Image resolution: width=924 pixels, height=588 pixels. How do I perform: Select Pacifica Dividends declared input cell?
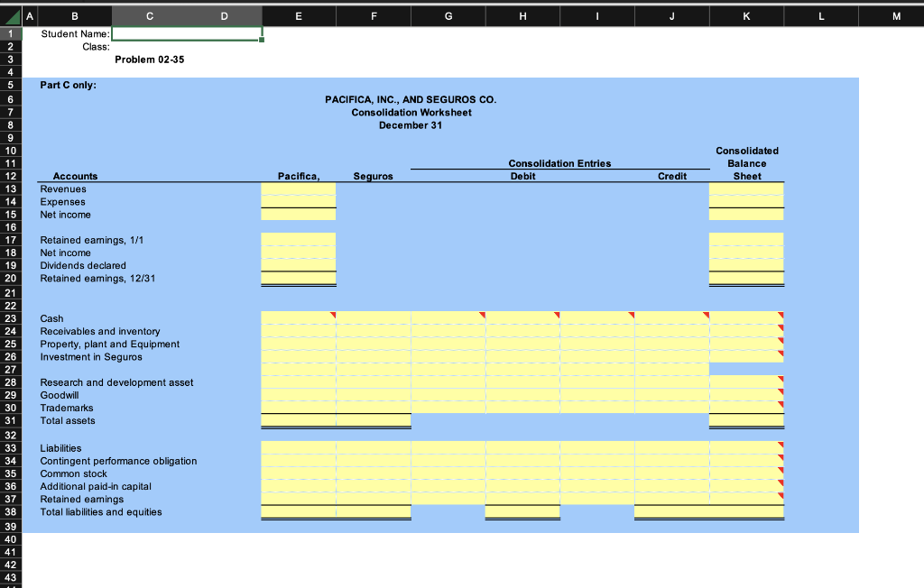click(299, 265)
